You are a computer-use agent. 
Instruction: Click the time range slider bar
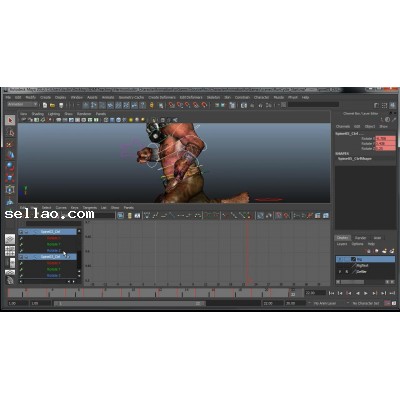pos(130,303)
